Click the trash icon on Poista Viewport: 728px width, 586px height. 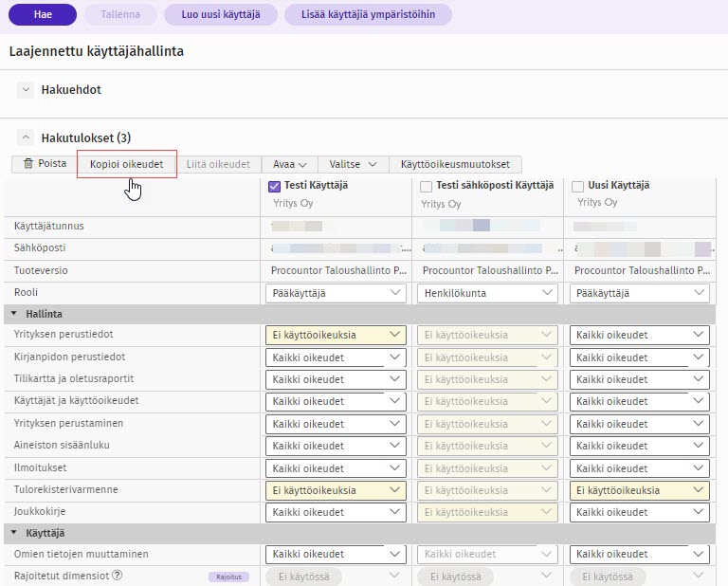(x=28, y=163)
